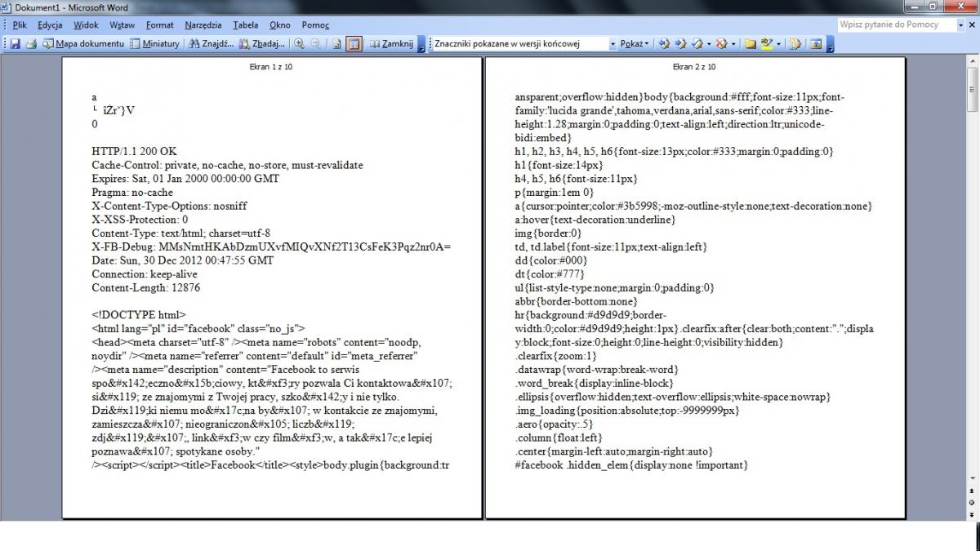The width and height of the screenshot is (980, 551).
Task: Show Miniatury thumbnails pane
Action: click(155, 43)
